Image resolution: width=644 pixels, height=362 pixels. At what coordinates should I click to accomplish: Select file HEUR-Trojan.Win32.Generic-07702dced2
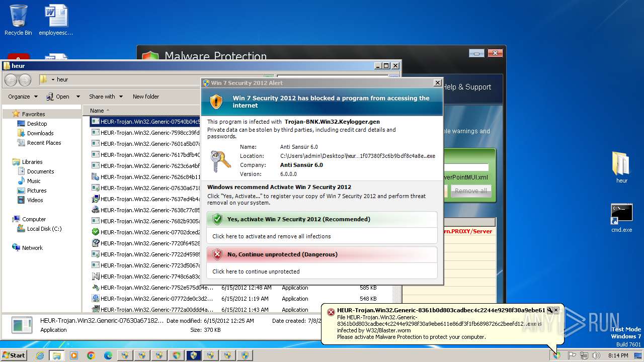pyautogui.click(x=145, y=232)
